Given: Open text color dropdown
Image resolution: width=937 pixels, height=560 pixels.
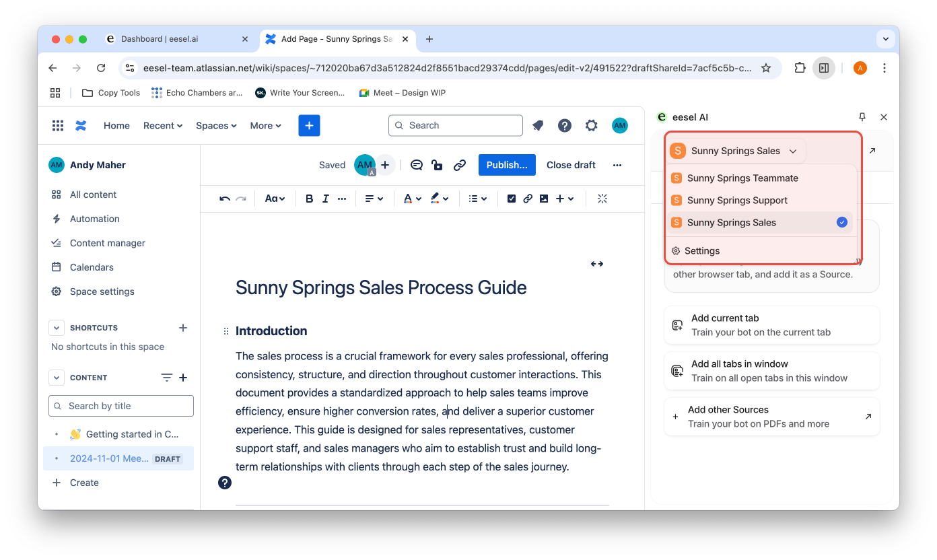Looking at the screenshot, I should coord(412,199).
